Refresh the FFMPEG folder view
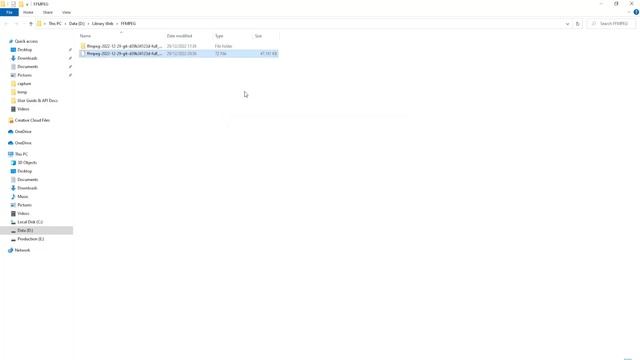 (578, 24)
